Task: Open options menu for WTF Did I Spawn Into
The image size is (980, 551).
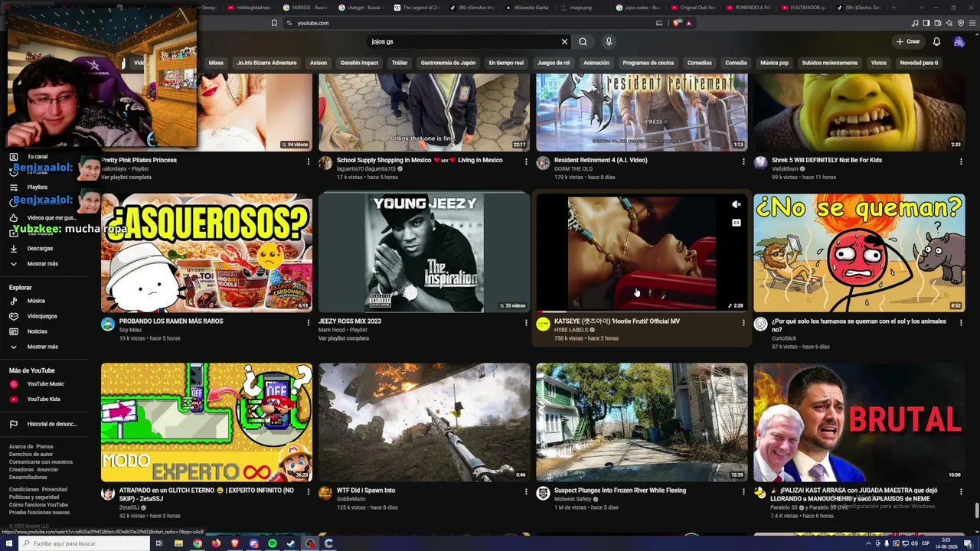Action: (526, 492)
